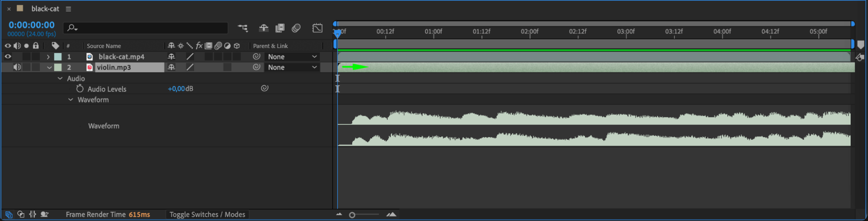Collapse the Audio property group
Image resolution: width=868 pixels, height=221 pixels.
tap(60, 78)
